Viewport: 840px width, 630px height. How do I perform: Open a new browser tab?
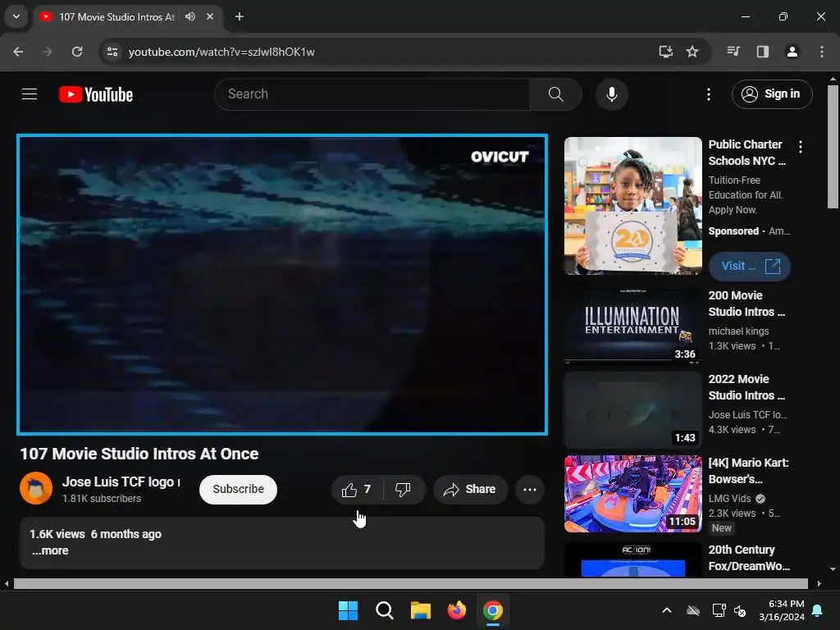click(x=240, y=16)
